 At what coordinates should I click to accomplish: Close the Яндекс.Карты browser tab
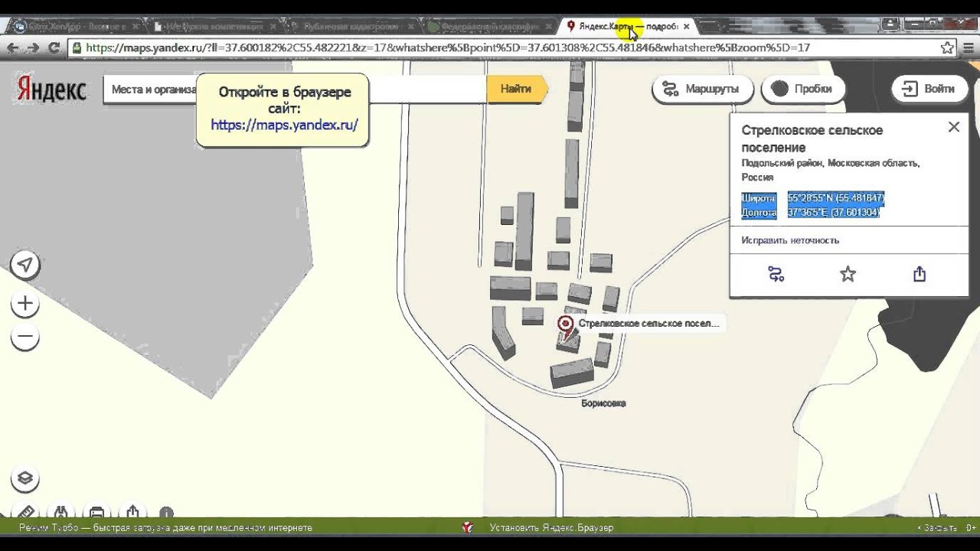(x=686, y=26)
